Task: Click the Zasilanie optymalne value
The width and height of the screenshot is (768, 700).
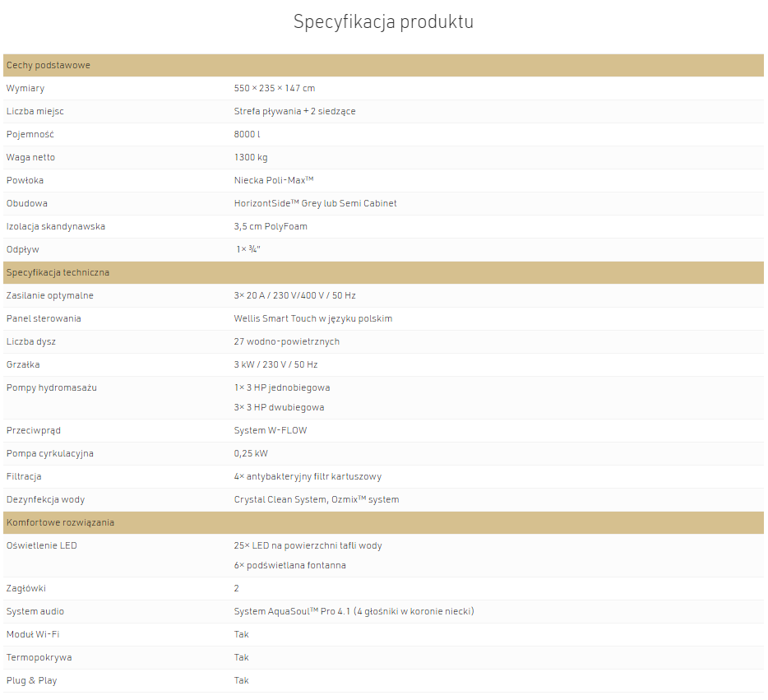Action: [295, 295]
